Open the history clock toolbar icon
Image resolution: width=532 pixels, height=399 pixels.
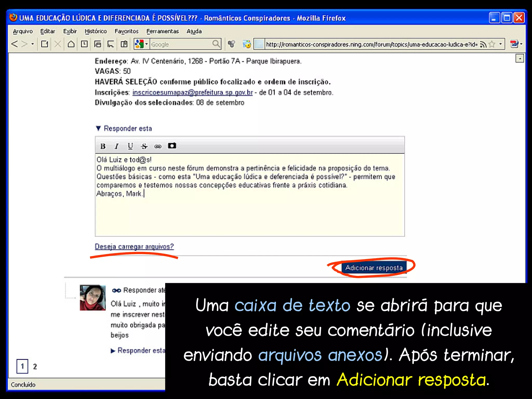tap(84, 44)
